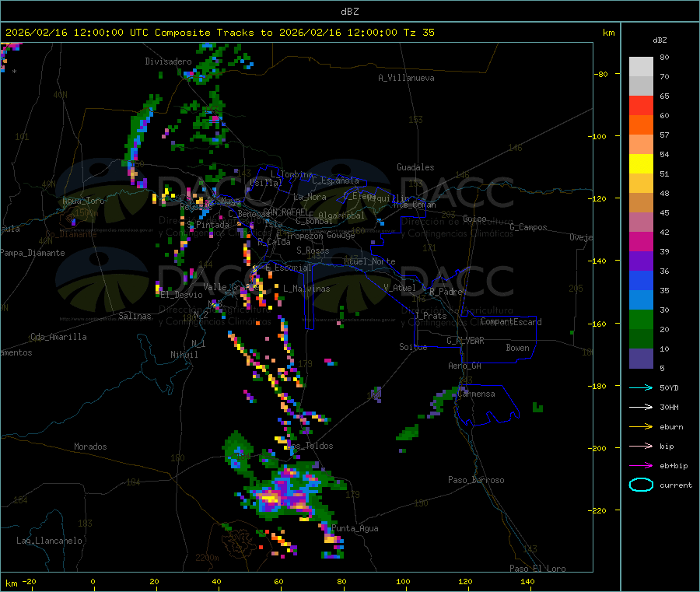Click the G_ALVEAR map label
Screen dimensions: 700x592
pos(465,341)
